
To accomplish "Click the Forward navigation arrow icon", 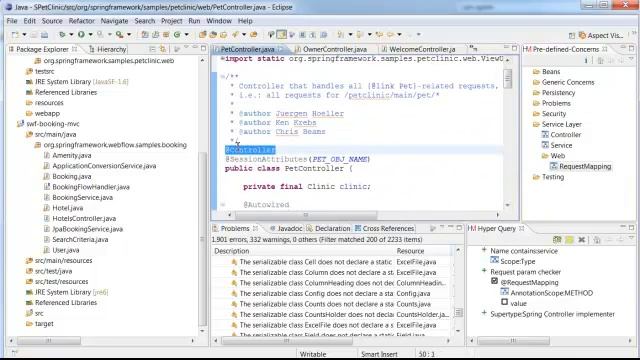I will [391, 35].
